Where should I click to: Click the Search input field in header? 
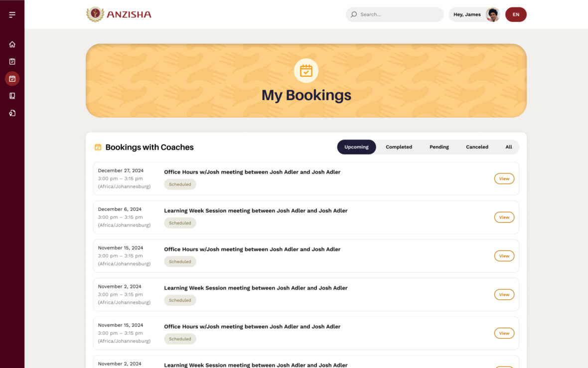pyautogui.click(x=394, y=14)
